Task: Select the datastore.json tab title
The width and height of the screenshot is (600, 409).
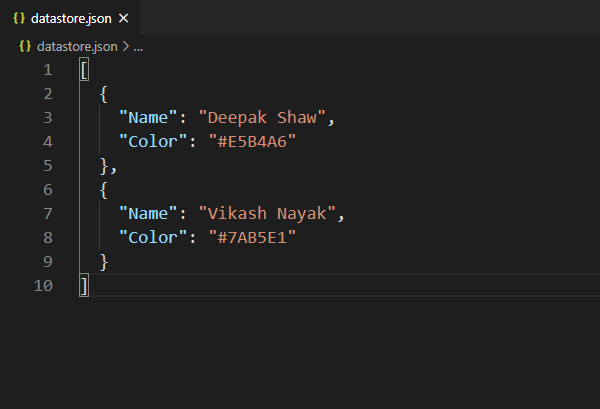Action: 71,19
